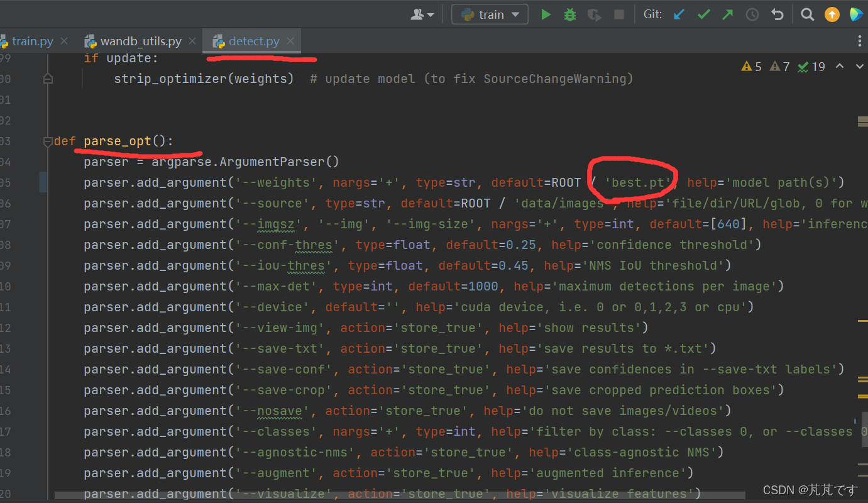
Task: Click 'default=0.45' in iou-thres line
Action: (x=484, y=266)
